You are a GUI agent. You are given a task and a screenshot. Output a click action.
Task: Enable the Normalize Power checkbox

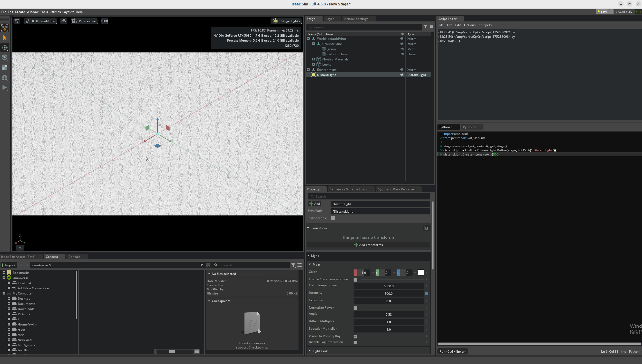point(355,308)
